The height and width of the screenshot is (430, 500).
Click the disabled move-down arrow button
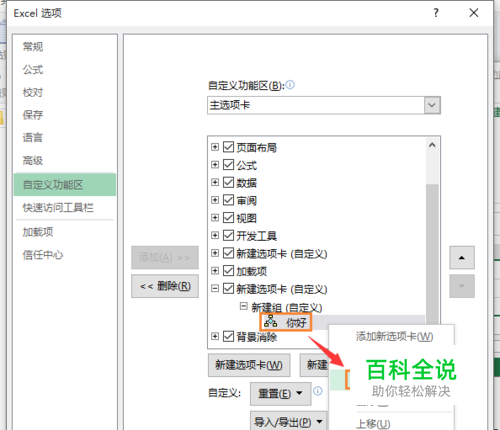462,286
